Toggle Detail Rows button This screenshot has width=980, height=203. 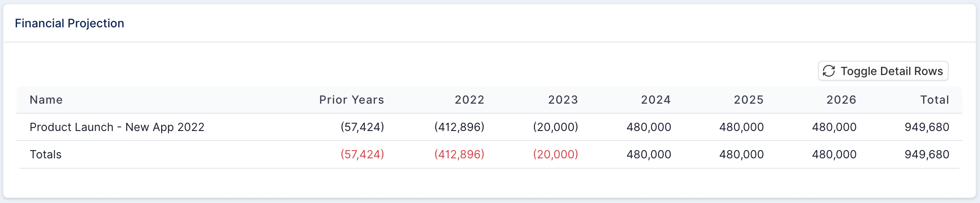[883, 71]
